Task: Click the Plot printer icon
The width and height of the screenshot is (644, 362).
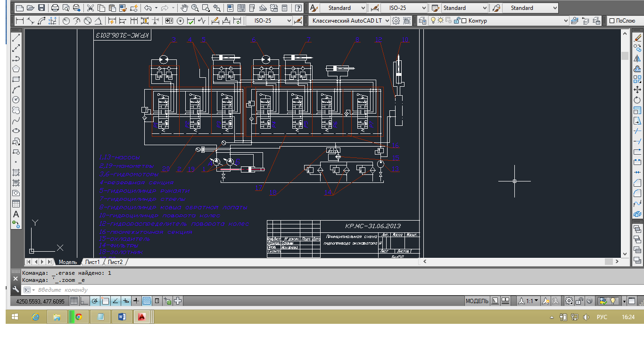Action: [x=55, y=8]
